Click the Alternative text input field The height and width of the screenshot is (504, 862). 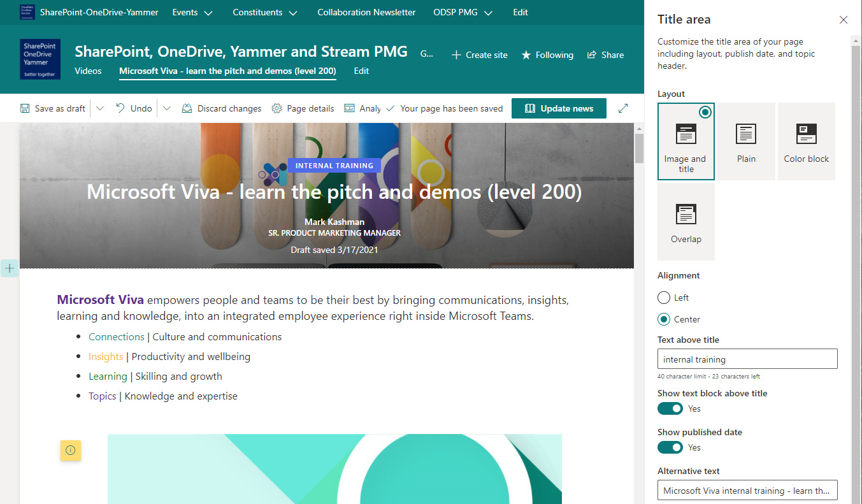pos(747,491)
